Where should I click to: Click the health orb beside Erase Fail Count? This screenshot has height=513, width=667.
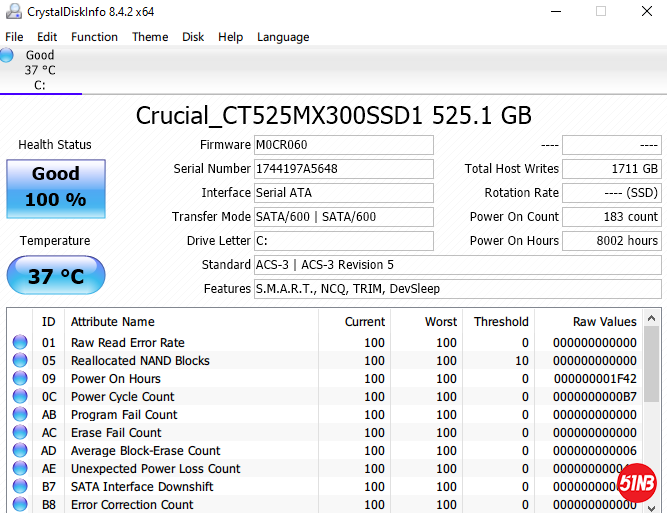20,433
